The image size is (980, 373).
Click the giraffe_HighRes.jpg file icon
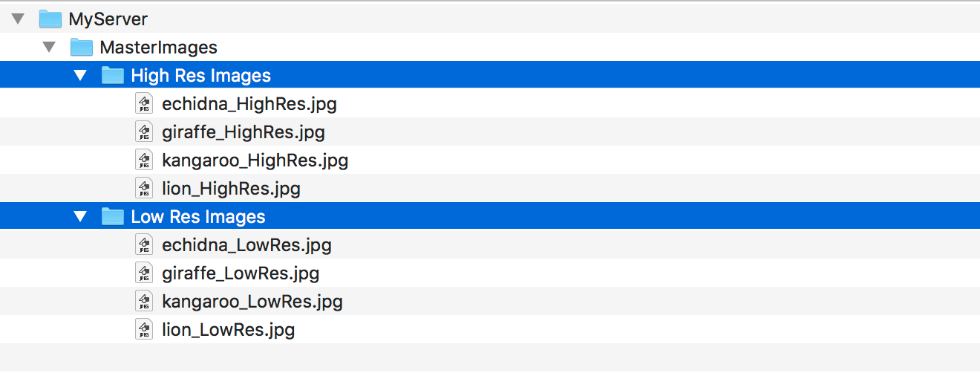(x=144, y=132)
